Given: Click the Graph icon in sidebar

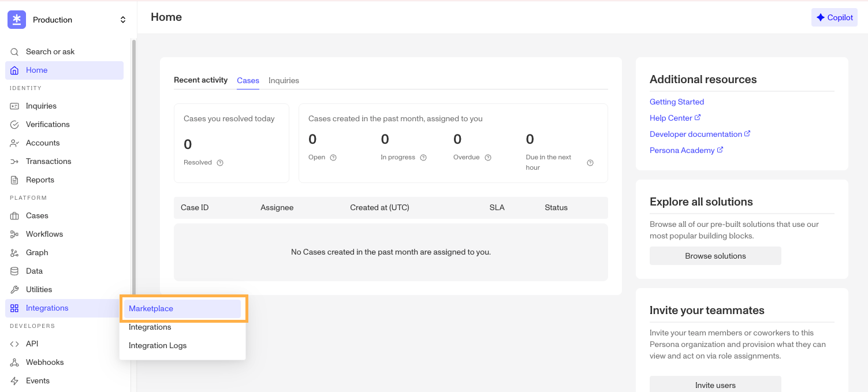Looking at the screenshot, I should coord(14,253).
